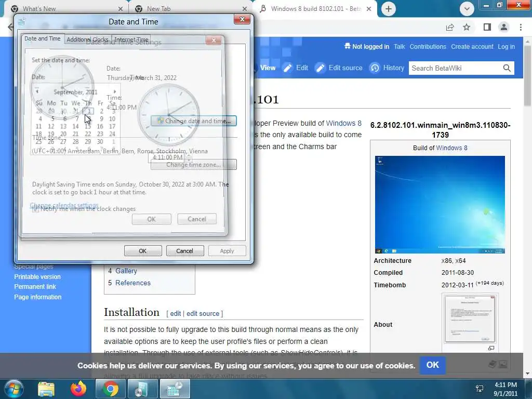Select the View page action
The height and width of the screenshot is (399, 532).
tap(268, 68)
